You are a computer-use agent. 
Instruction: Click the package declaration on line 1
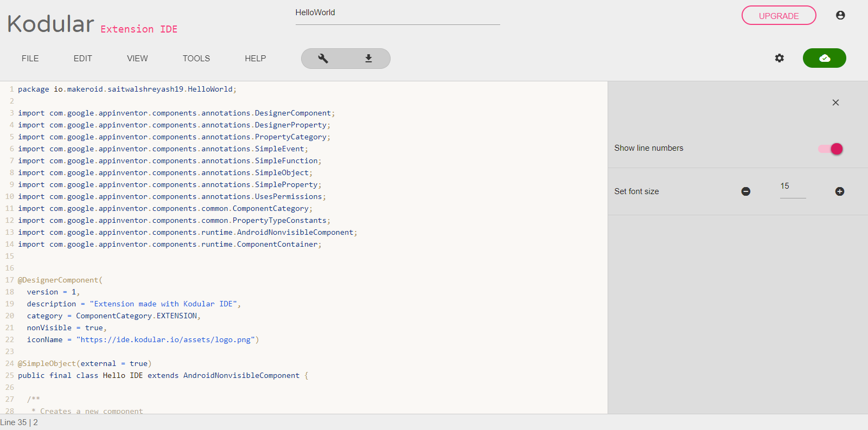tap(127, 89)
